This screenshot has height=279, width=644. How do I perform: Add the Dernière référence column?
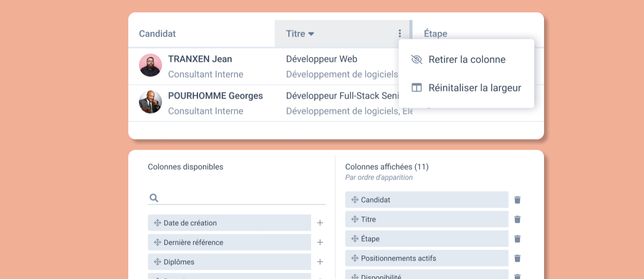point(320,242)
